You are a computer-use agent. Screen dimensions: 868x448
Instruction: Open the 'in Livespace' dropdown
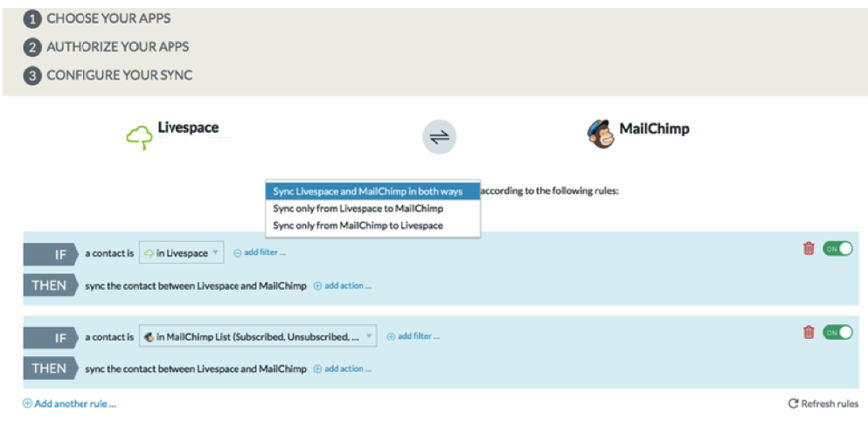click(x=182, y=252)
